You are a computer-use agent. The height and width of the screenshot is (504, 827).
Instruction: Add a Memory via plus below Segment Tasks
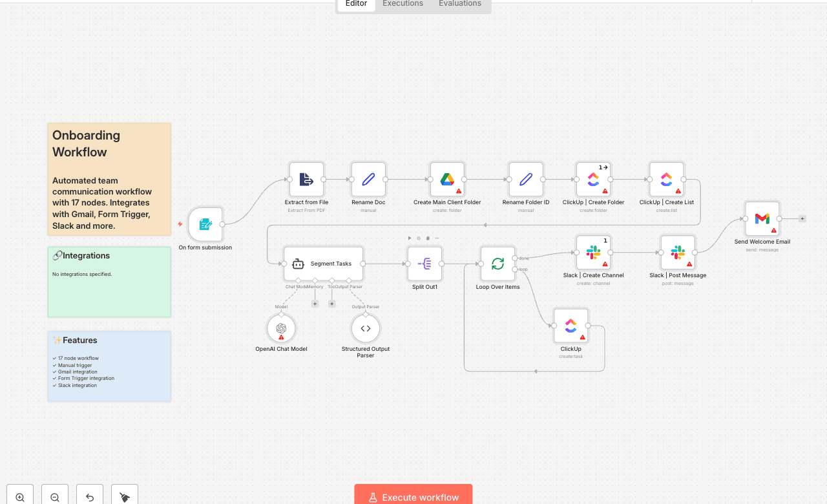[315, 303]
